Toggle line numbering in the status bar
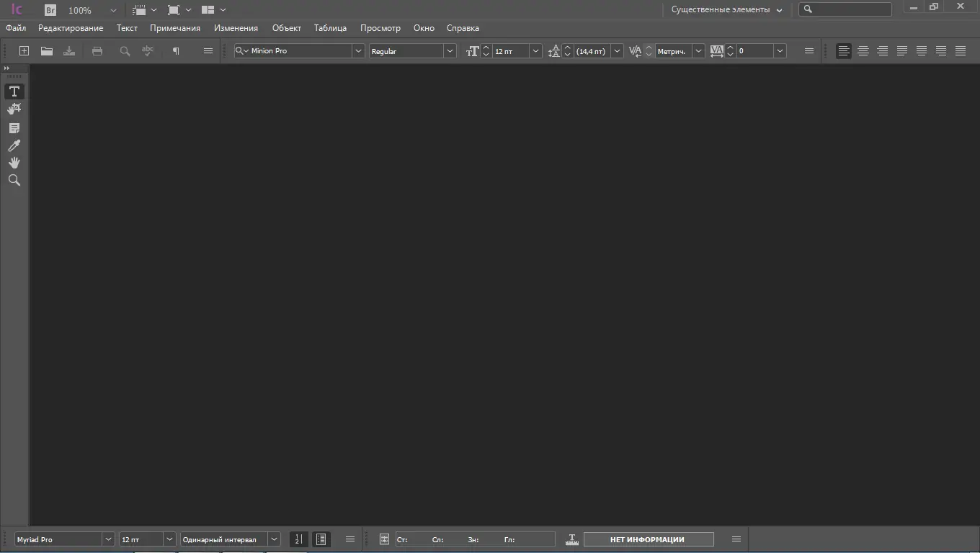This screenshot has width=980, height=553. point(298,539)
